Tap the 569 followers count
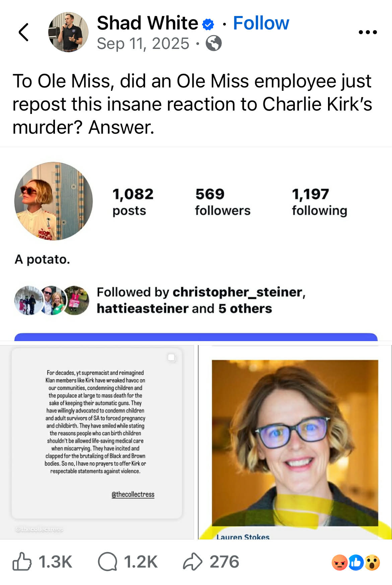The height and width of the screenshot is (585, 392). point(222,202)
